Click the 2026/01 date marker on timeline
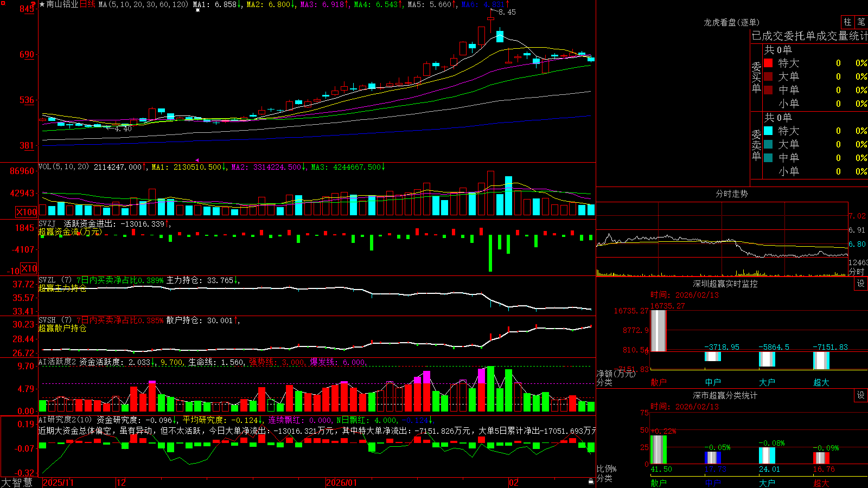Screen dimensions: 868x488 pos(342,482)
